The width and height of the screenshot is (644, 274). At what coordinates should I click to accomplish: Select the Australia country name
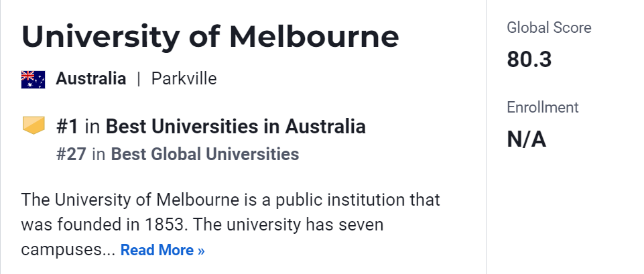[90, 79]
